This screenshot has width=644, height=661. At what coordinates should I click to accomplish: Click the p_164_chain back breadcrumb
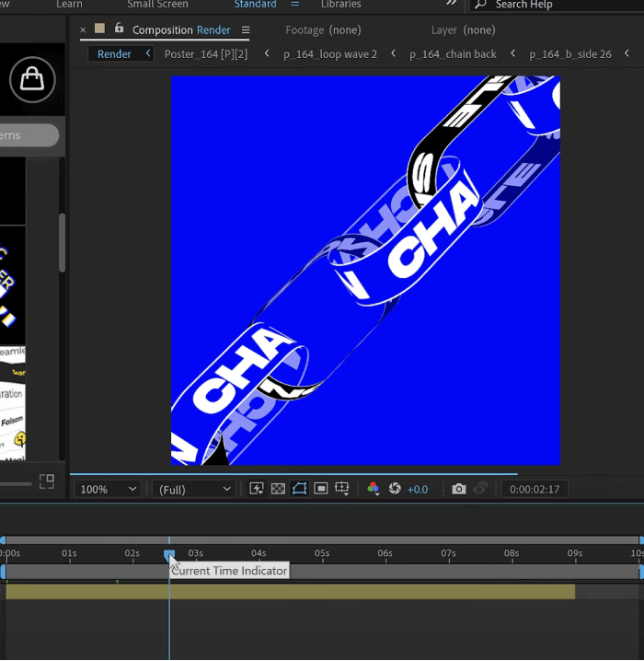point(453,53)
